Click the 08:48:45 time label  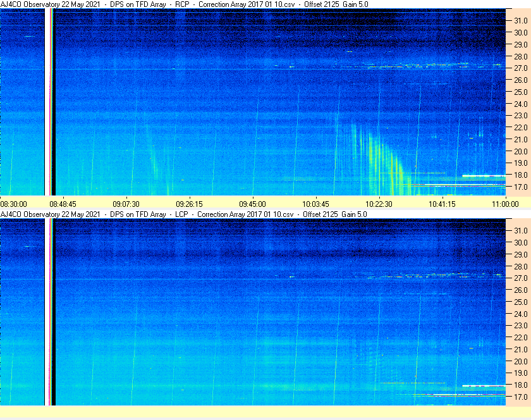(x=63, y=204)
